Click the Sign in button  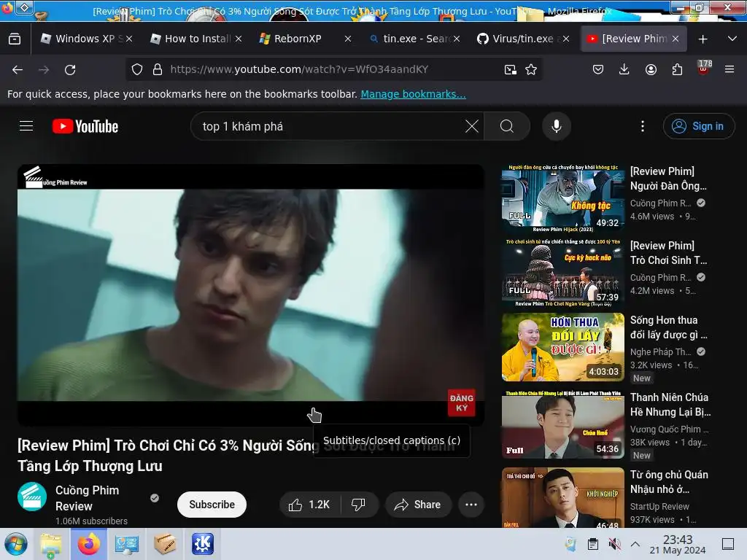point(698,126)
